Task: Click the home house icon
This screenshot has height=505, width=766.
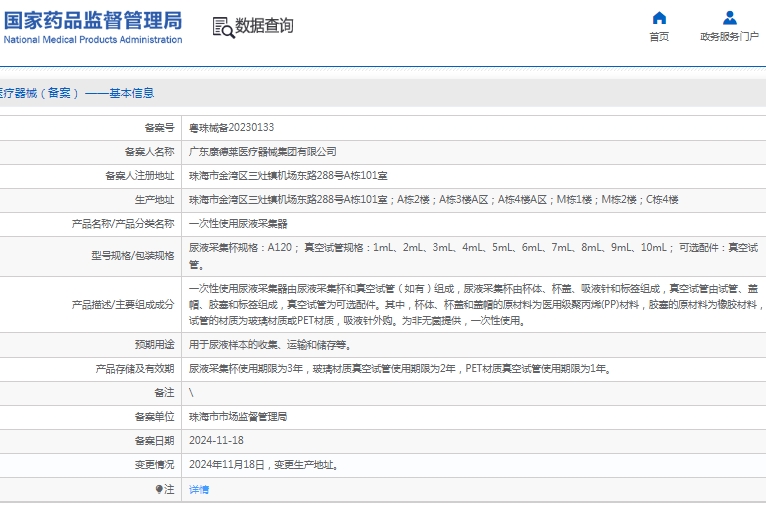Action: (x=659, y=18)
